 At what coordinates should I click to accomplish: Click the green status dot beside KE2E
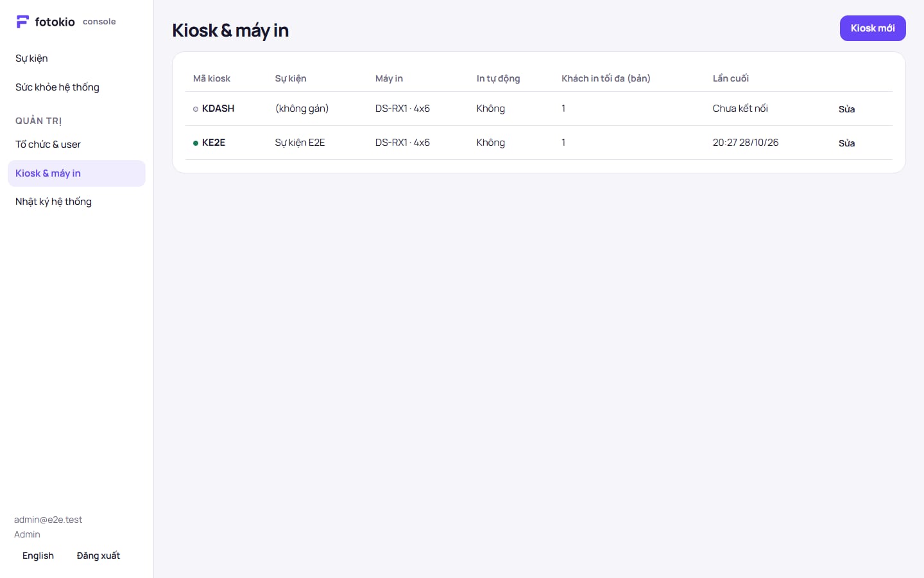(x=196, y=143)
